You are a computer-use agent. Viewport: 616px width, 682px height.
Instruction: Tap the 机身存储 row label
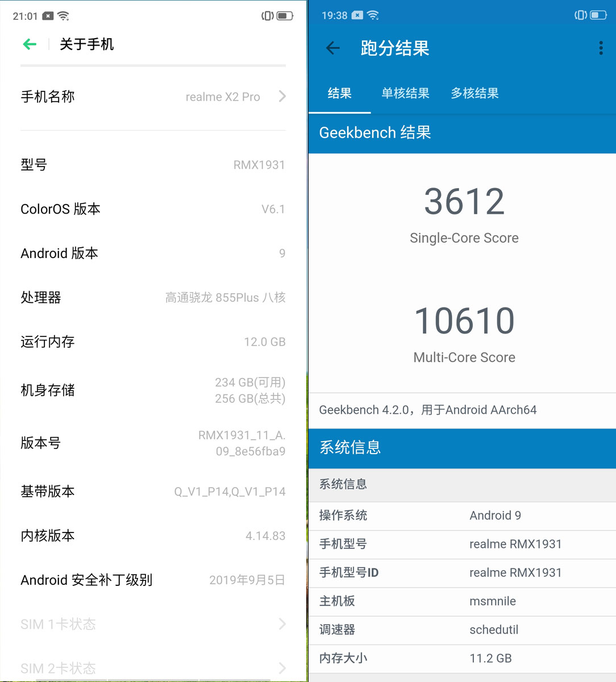pos(48,390)
